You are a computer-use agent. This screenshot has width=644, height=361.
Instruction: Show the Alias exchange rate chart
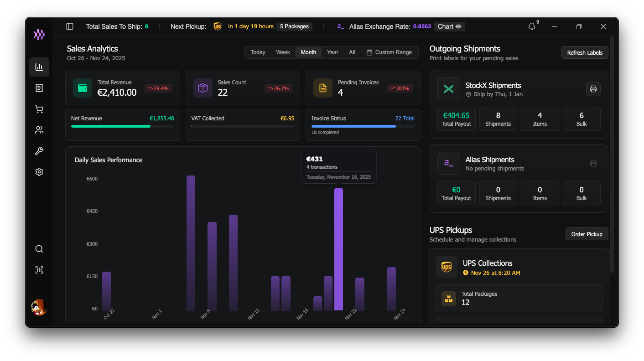click(x=449, y=26)
